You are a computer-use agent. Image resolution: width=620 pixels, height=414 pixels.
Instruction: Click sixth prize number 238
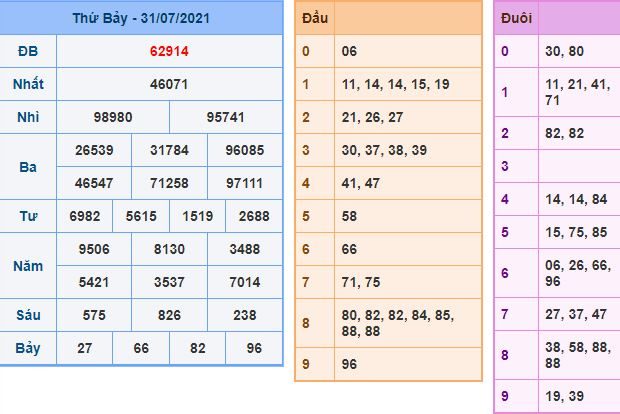pos(245,315)
